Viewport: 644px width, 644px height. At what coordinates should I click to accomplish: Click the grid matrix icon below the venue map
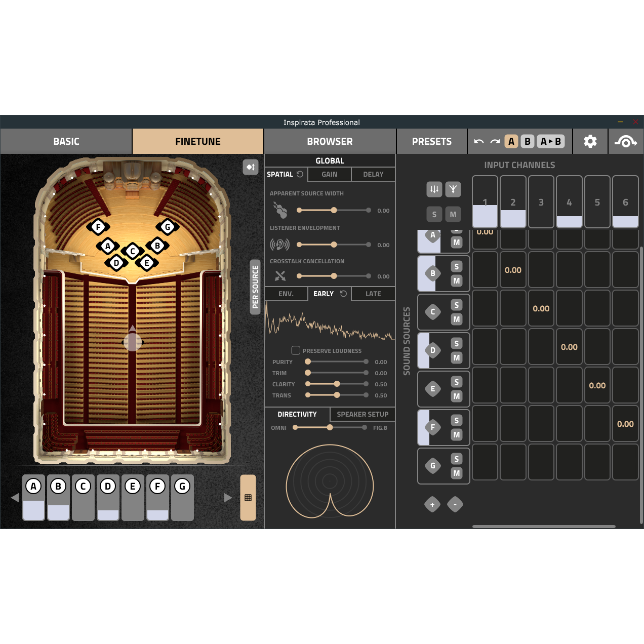click(248, 498)
